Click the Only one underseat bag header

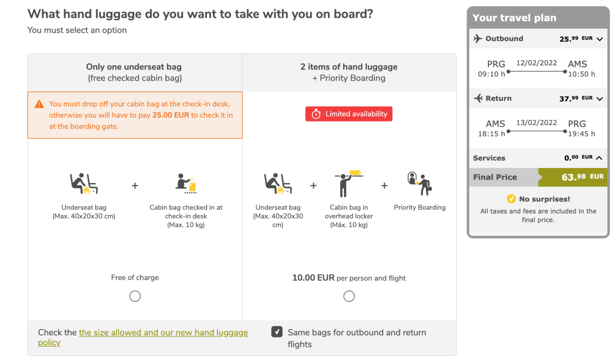tap(134, 72)
